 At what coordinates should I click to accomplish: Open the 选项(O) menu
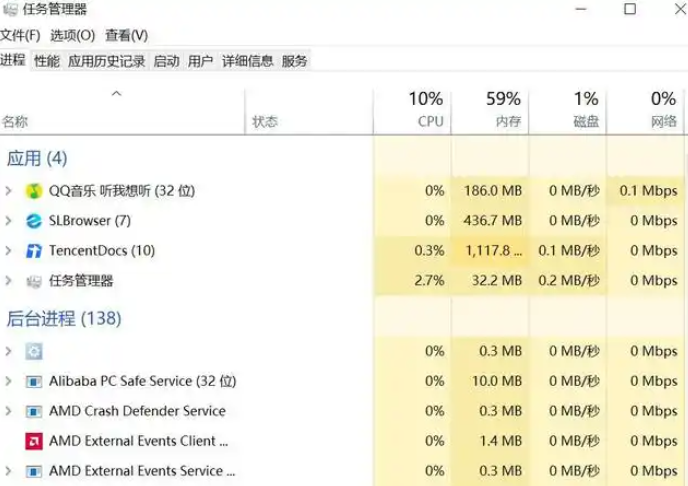pos(72,35)
